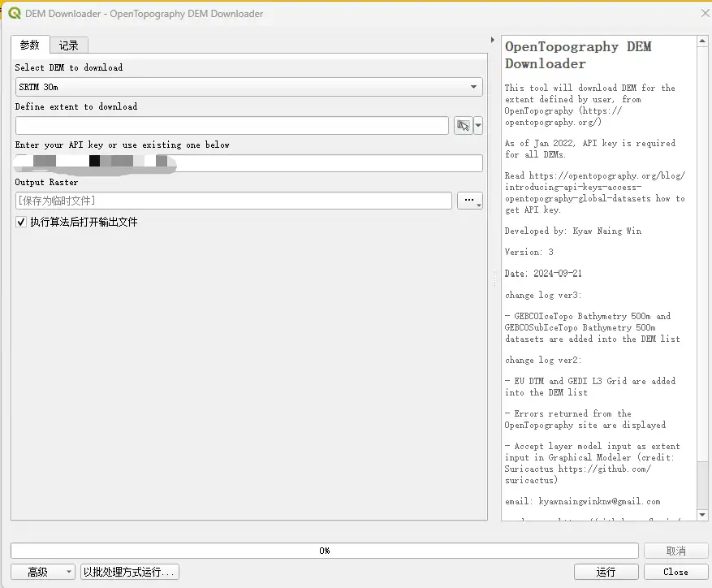Close the DEM Downloader window with X
Screen dimensions: 712x588
[x=704, y=14]
